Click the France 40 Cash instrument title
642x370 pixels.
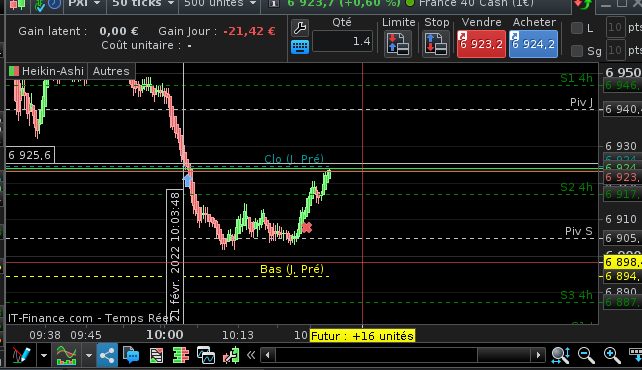click(476, 3)
